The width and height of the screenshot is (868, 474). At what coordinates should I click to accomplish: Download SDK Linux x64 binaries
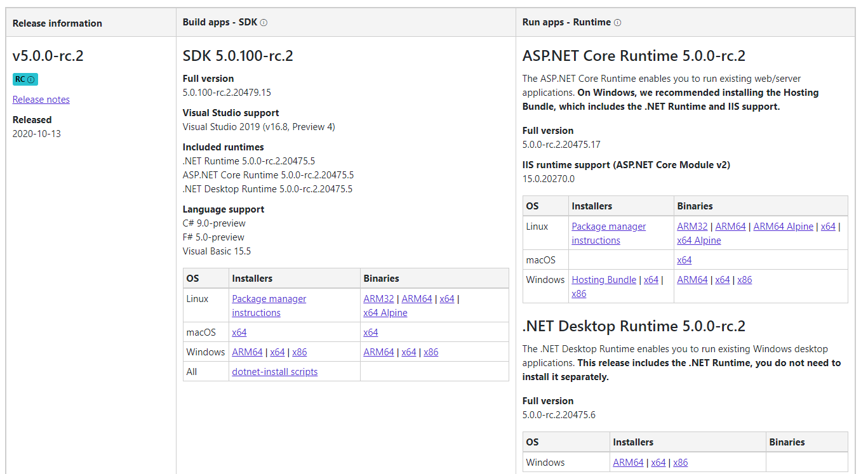(447, 298)
